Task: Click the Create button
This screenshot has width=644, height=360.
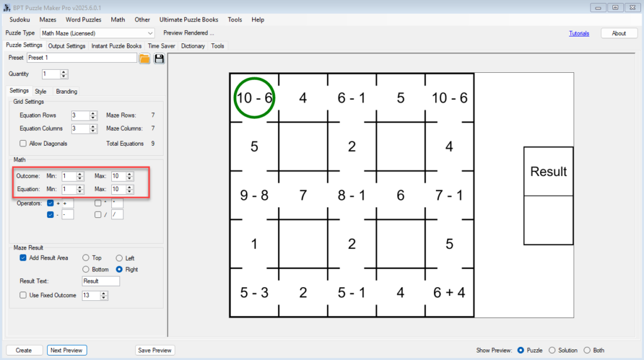Action: [24, 350]
